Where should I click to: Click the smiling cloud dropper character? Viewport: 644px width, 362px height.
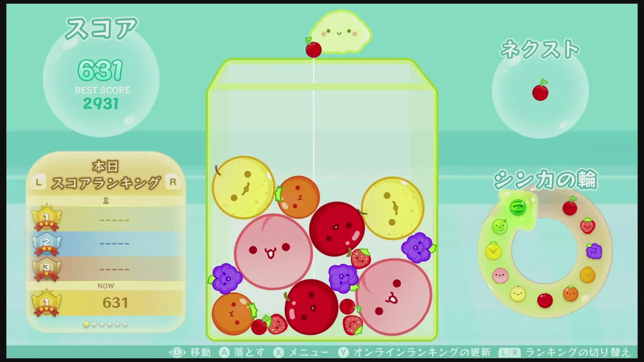(x=340, y=31)
